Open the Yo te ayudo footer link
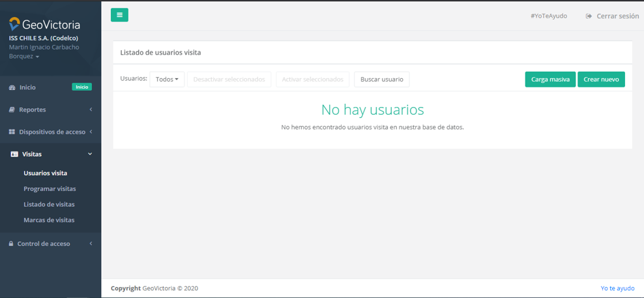Screen dimensions: 644x298 point(617,288)
